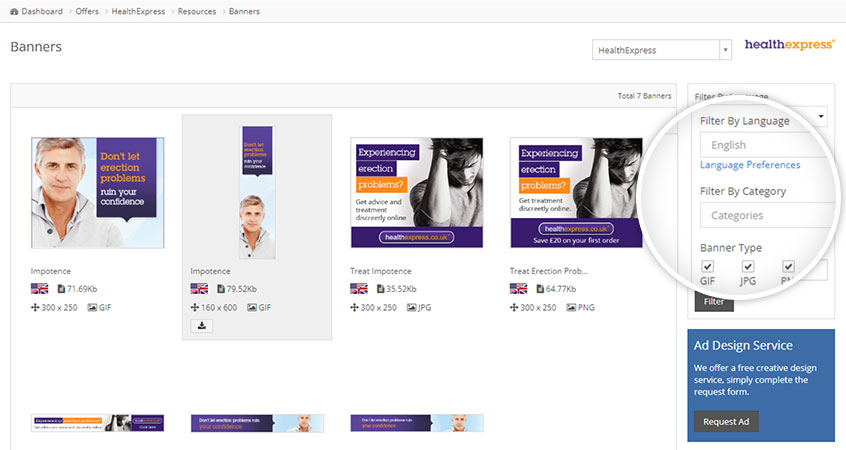Click the file icon next to 64.77Kb
846x450 pixels.
540,289
